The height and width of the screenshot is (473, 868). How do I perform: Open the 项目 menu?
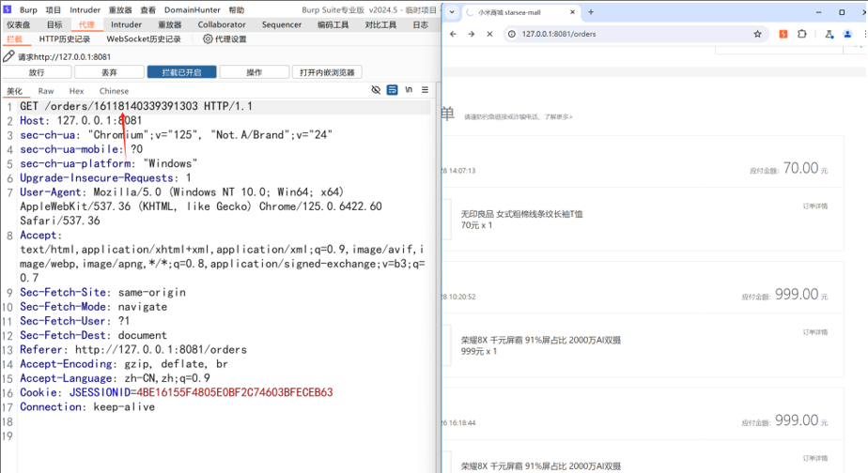tap(54, 10)
